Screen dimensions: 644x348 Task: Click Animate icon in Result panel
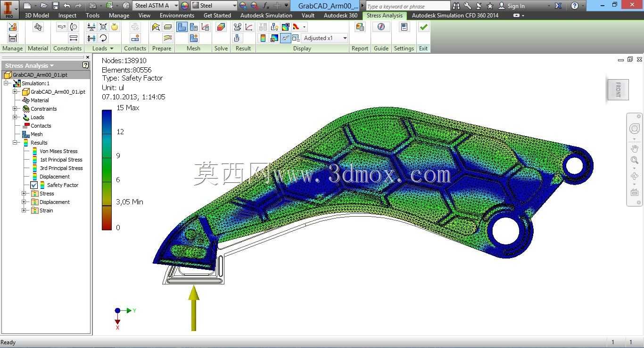(238, 27)
